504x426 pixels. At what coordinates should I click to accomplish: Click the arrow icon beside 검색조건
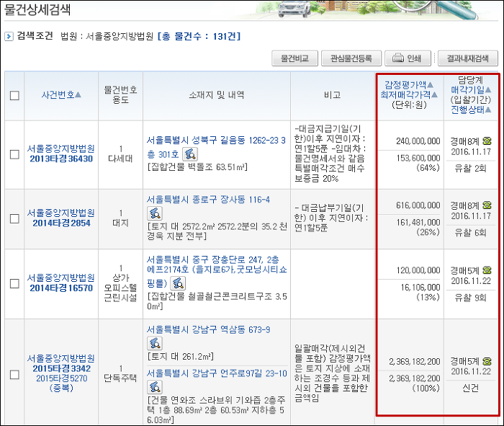click(9, 36)
